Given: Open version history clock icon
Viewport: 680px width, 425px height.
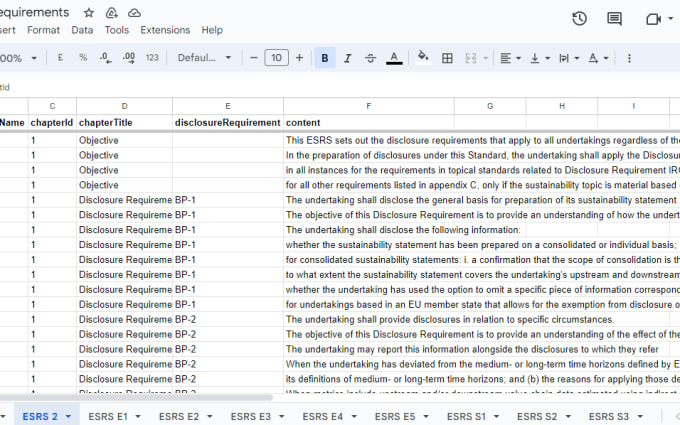Looking at the screenshot, I should pos(579,19).
